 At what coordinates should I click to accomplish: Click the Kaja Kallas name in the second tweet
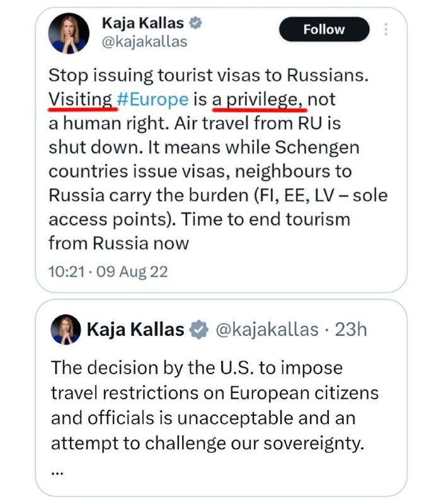tap(135, 329)
